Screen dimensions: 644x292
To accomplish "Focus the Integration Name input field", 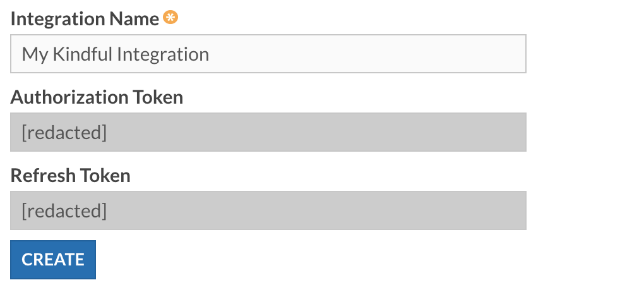I will tap(268, 54).
